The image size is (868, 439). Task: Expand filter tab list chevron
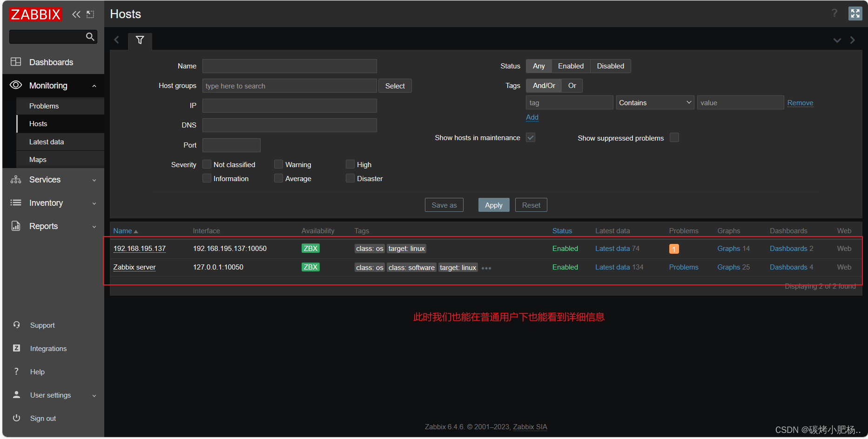(x=837, y=41)
